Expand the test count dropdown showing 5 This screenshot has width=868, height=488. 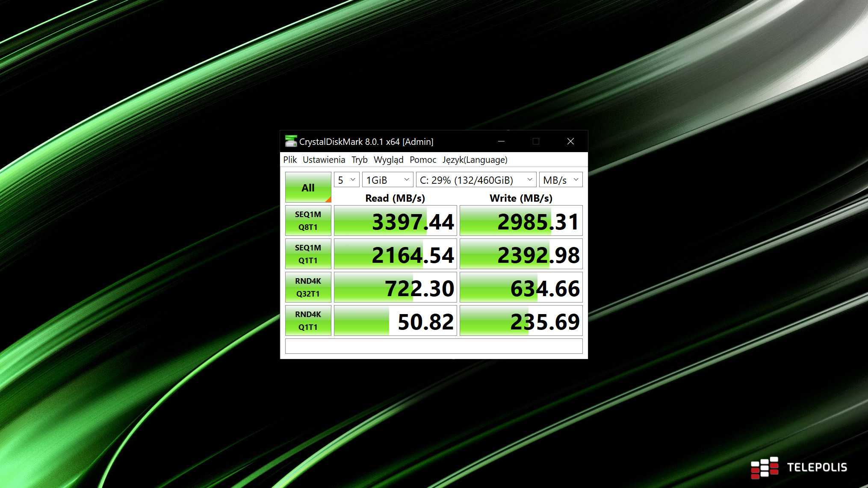346,180
